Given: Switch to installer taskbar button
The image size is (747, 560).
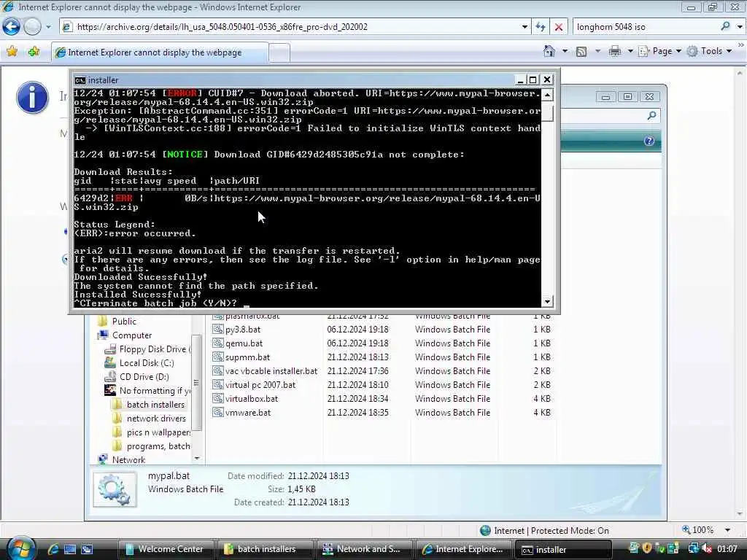Looking at the screenshot, I should 562,550.
